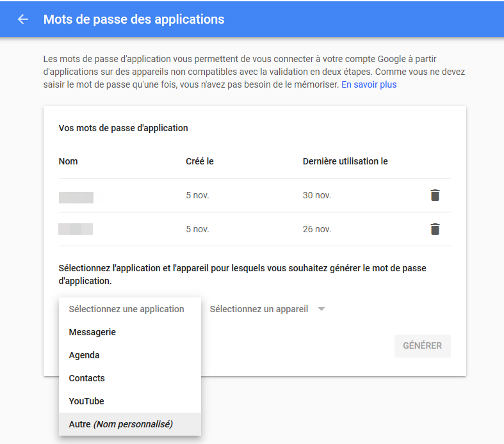Click the second blurred password name
504x444 pixels.
[76, 229]
